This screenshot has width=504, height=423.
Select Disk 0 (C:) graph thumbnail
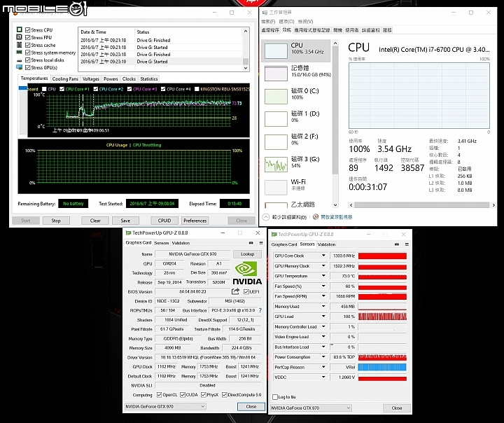[276, 97]
